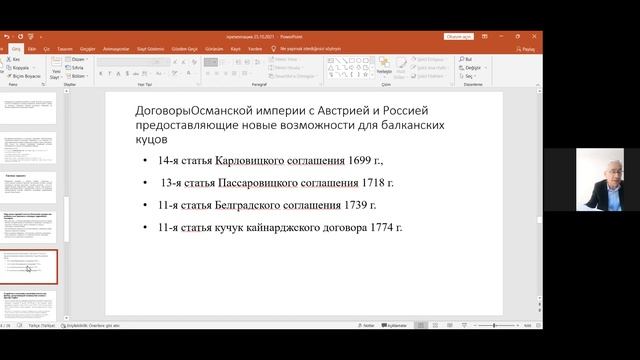
Task: Open the font color picker
Action: (x=189, y=73)
